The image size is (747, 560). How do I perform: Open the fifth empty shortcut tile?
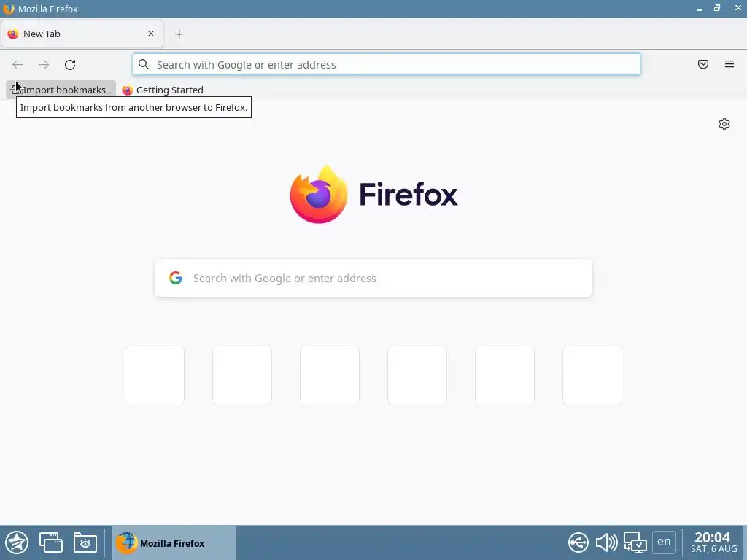click(x=505, y=376)
